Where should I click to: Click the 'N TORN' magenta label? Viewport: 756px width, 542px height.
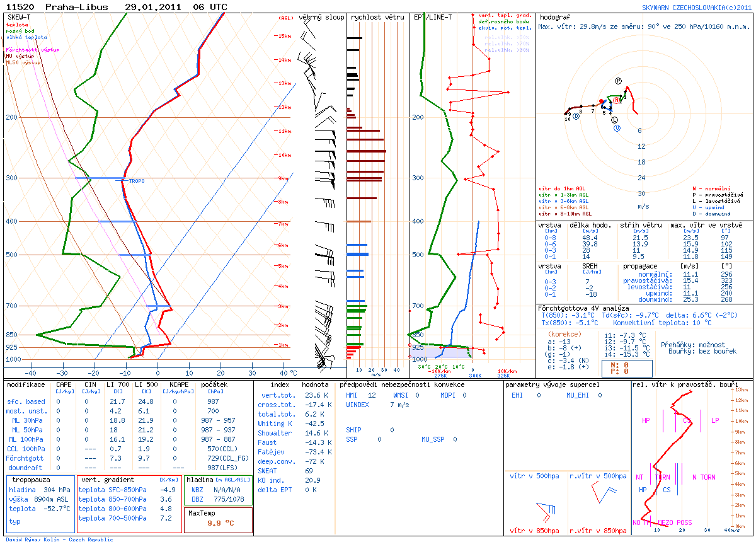(x=704, y=477)
